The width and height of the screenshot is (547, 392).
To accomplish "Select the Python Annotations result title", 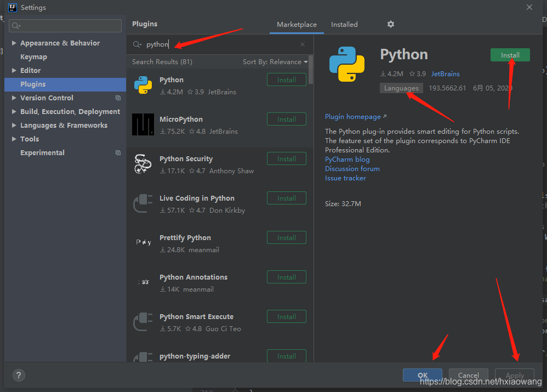I will click(193, 277).
